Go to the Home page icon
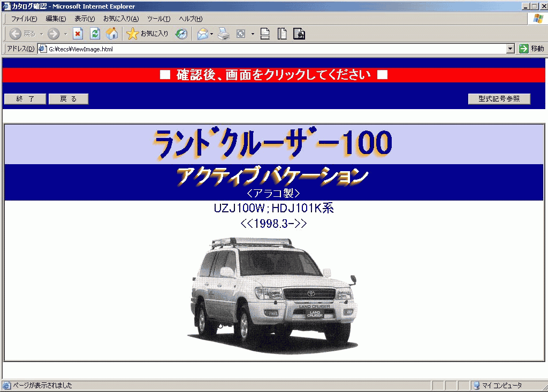The image size is (548, 392). click(x=112, y=34)
